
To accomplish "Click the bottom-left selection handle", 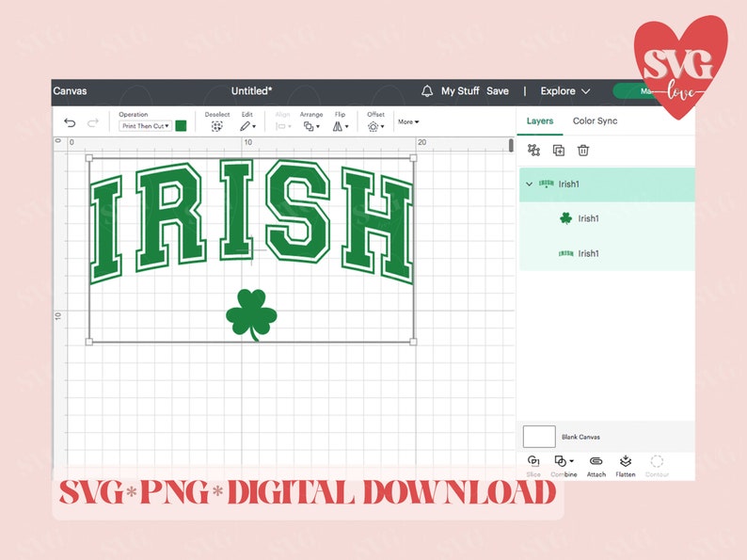I will (88, 342).
